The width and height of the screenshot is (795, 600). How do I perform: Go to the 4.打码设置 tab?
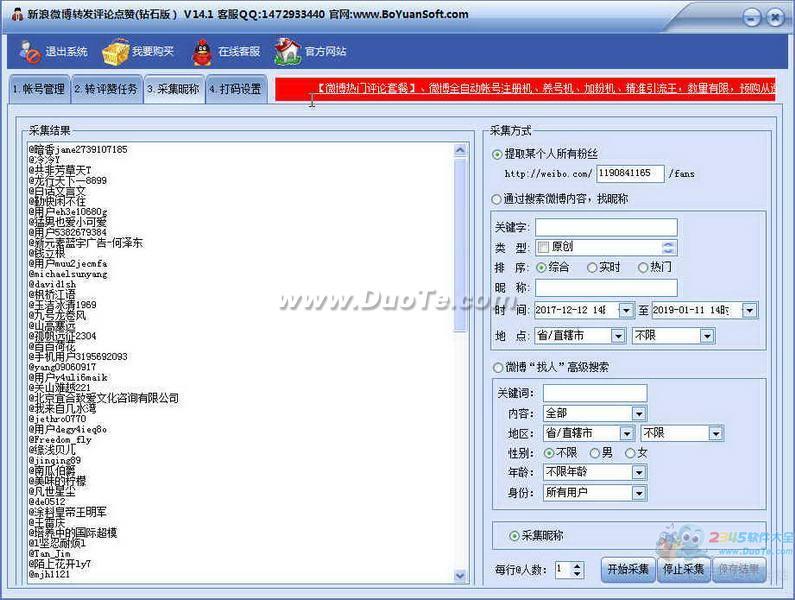(x=235, y=89)
